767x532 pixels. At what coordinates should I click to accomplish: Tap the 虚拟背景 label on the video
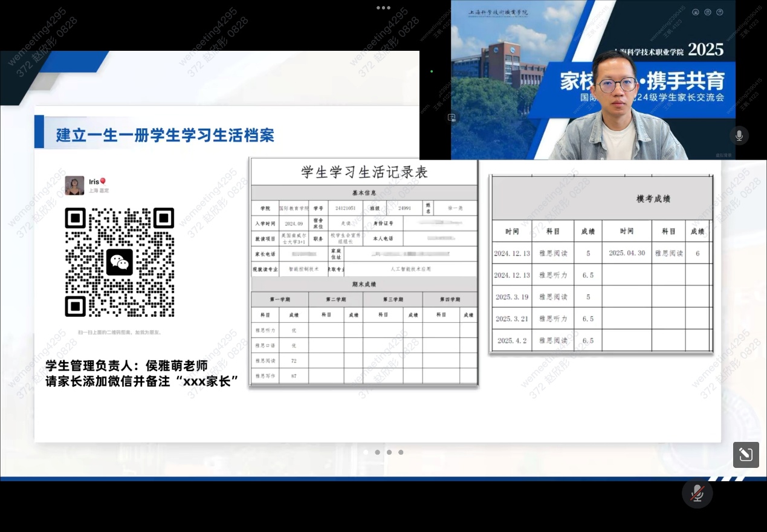723,155
